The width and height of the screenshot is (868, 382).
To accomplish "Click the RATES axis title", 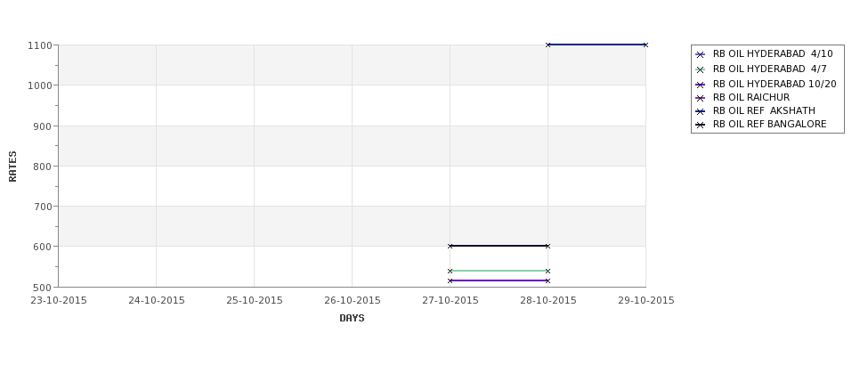I will click(12, 167).
